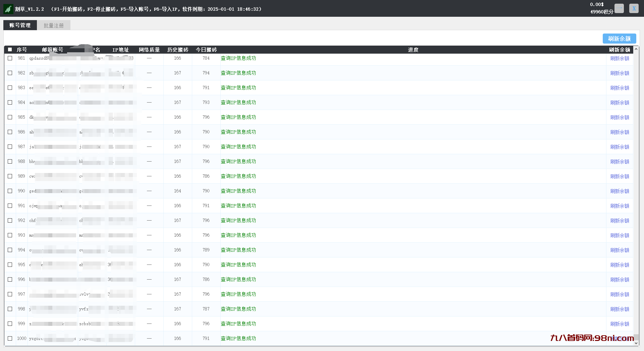Open the 账号管理 tab

20,25
